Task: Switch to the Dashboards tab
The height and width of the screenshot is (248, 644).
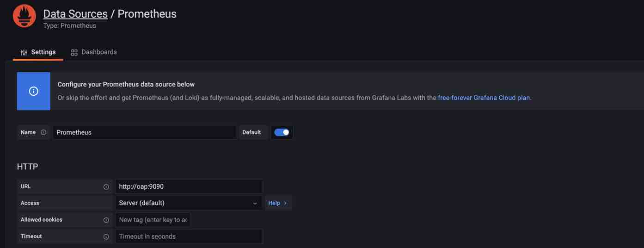Action: (x=98, y=52)
